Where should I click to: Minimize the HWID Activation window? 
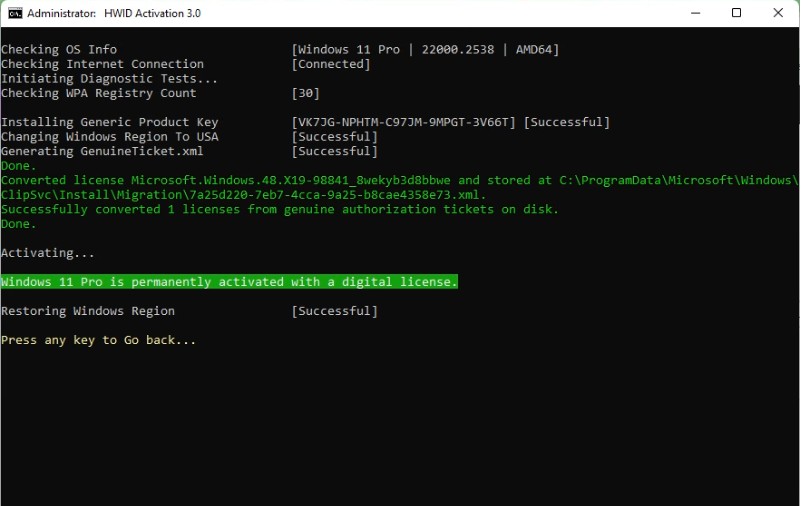point(695,13)
